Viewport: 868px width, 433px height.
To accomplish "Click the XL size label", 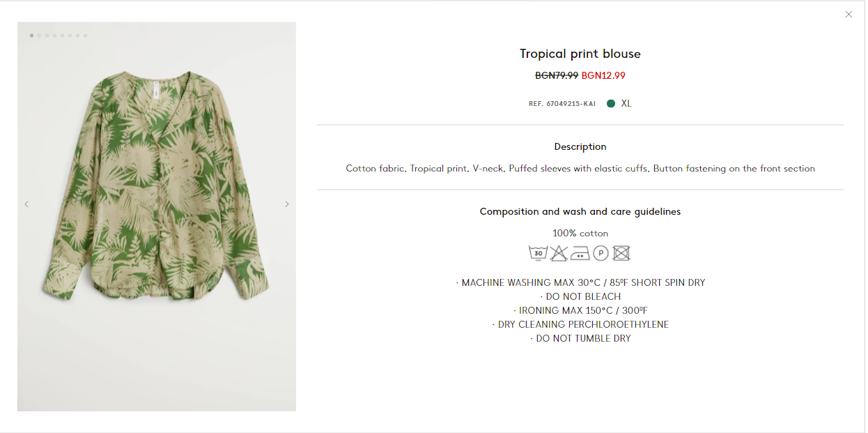I will pos(626,103).
